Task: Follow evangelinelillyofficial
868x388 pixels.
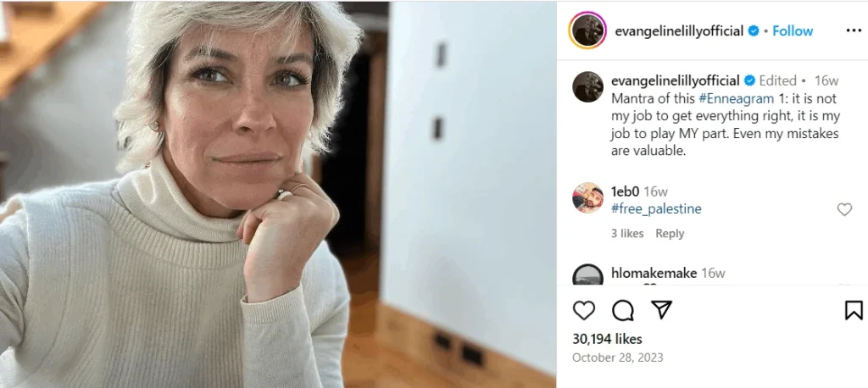Action: (x=793, y=31)
